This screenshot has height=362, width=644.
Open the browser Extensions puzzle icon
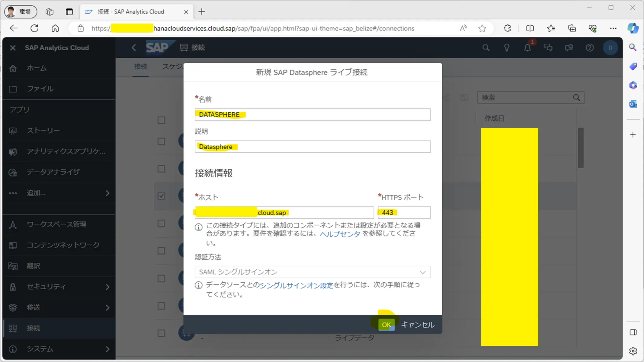507,28
